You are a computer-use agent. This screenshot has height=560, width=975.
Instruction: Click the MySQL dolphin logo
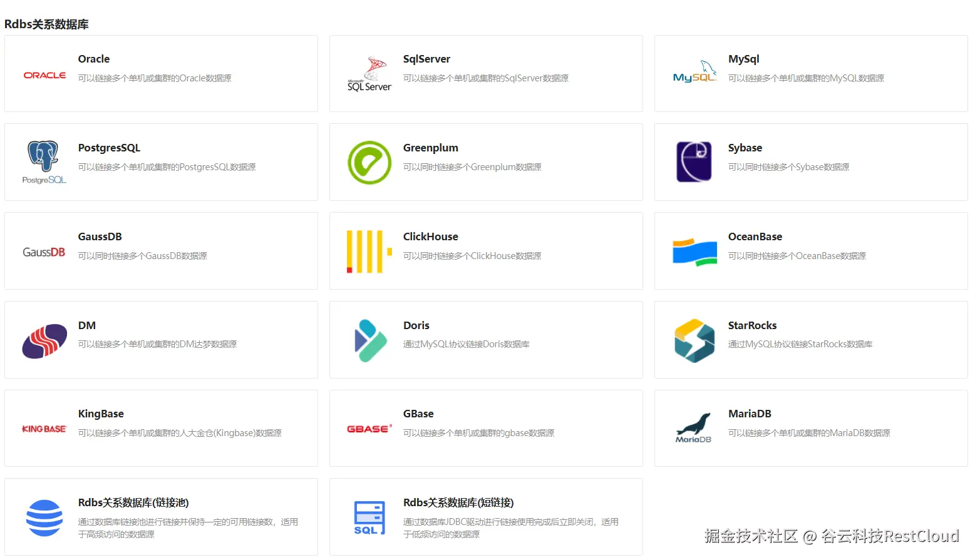(x=694, y=72)
